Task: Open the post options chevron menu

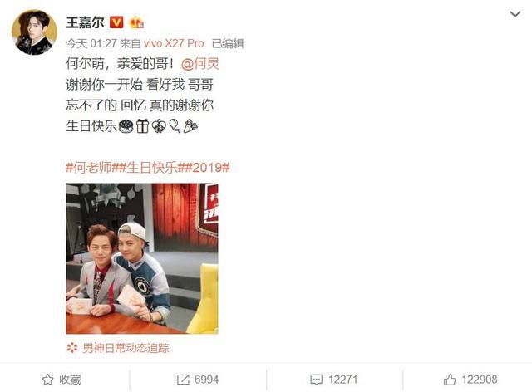Action: [x=515, y=14]
